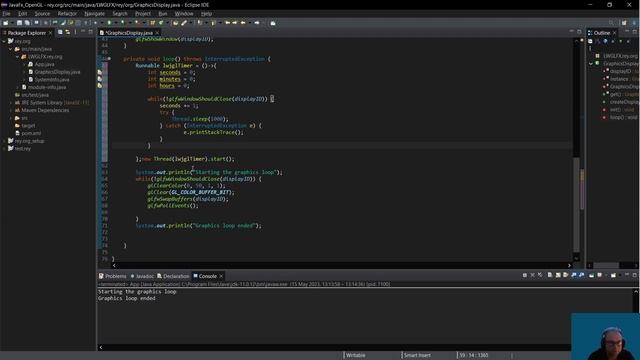Click the Smart Insert status bar field
The width and height of the screenshot is (640, 360).
(416, 355)
